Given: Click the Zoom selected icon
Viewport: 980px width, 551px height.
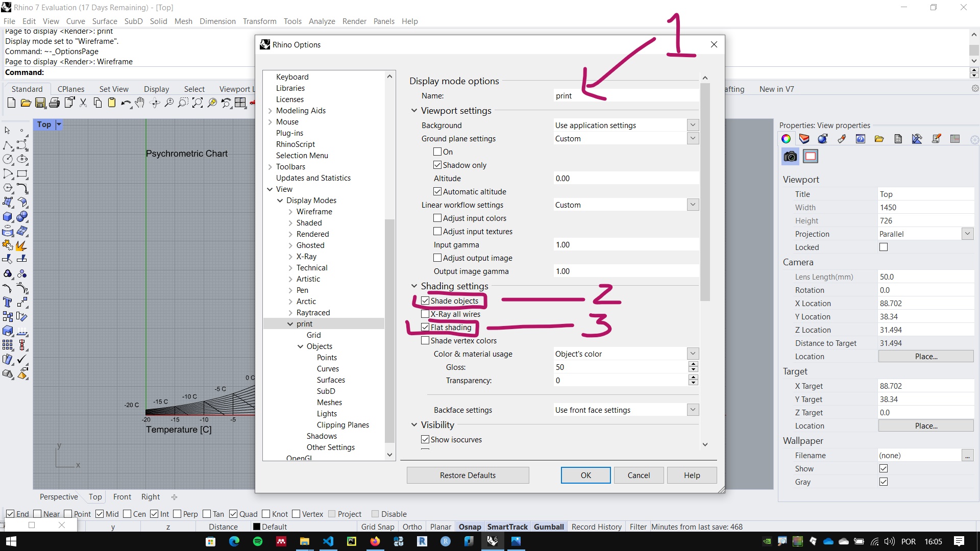Looking at the screenshot, I should pyautogui.click(x=212, y=103).
